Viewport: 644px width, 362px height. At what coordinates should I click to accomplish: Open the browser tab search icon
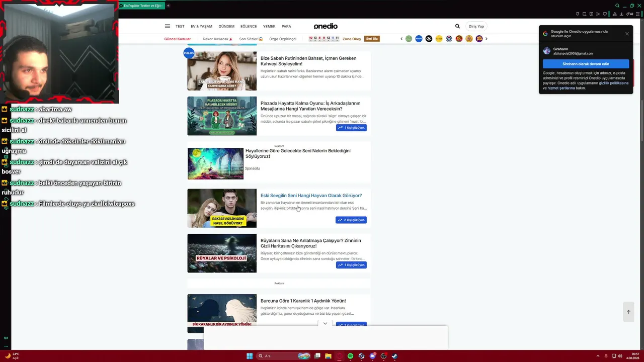coord(617,6)
